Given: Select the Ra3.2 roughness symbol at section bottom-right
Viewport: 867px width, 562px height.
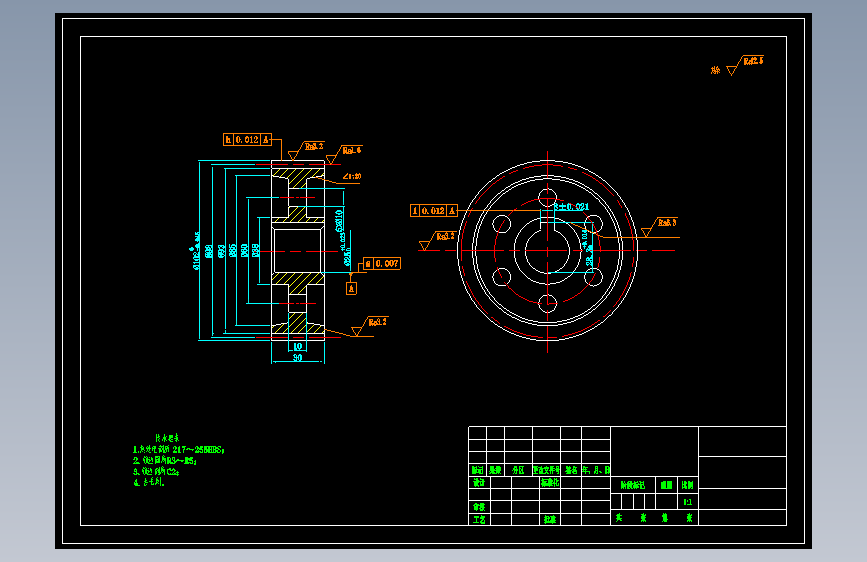Looking at the screenshot, I should (369, 326).
